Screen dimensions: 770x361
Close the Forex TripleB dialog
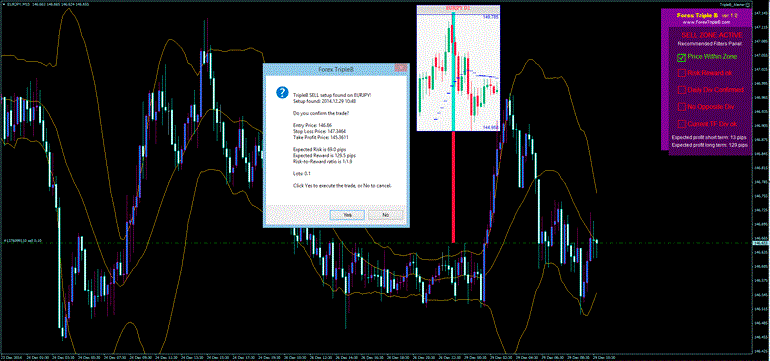tap(401, 68)
